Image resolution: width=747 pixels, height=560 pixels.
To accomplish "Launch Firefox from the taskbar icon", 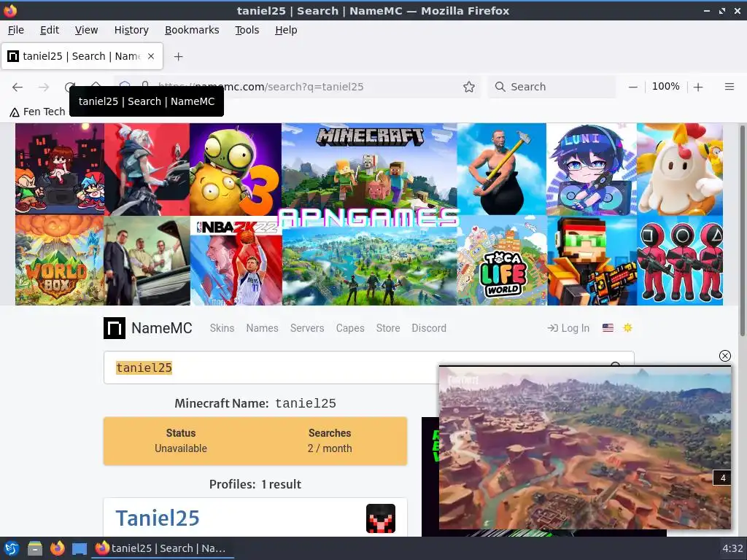I will tap(57, 548).
